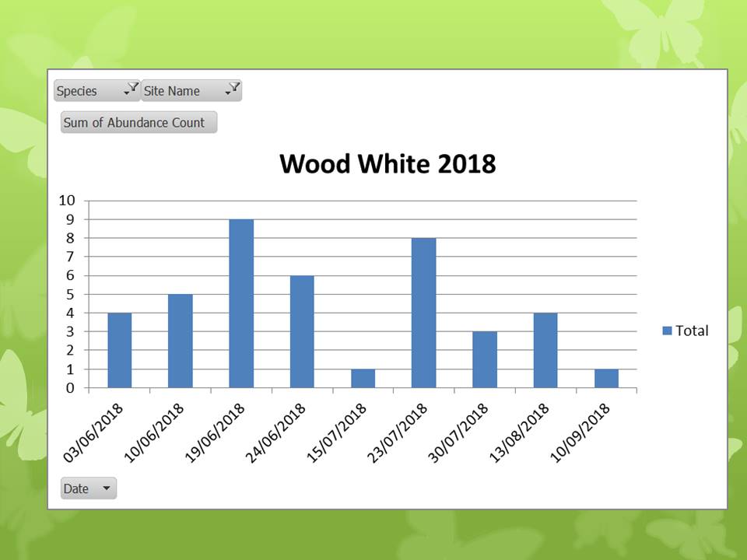Select the Wood White 2018 chart title

click(389, 163)
